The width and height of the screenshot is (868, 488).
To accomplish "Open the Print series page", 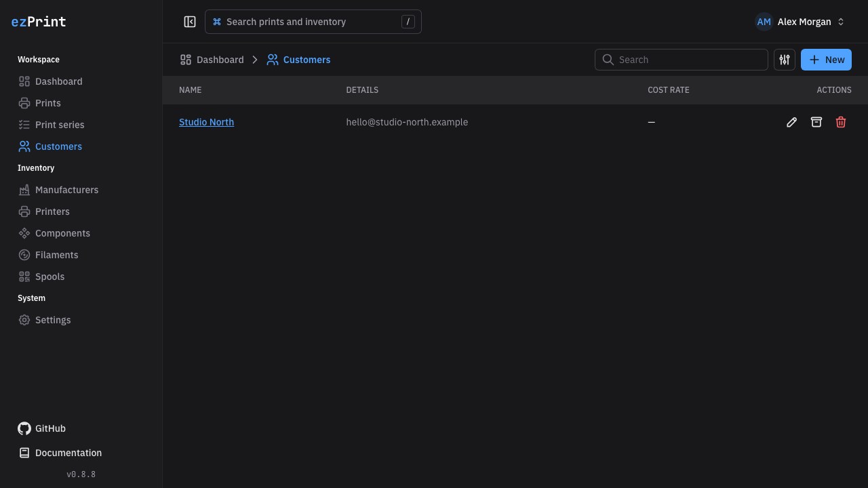I will [x=81, y=125].
